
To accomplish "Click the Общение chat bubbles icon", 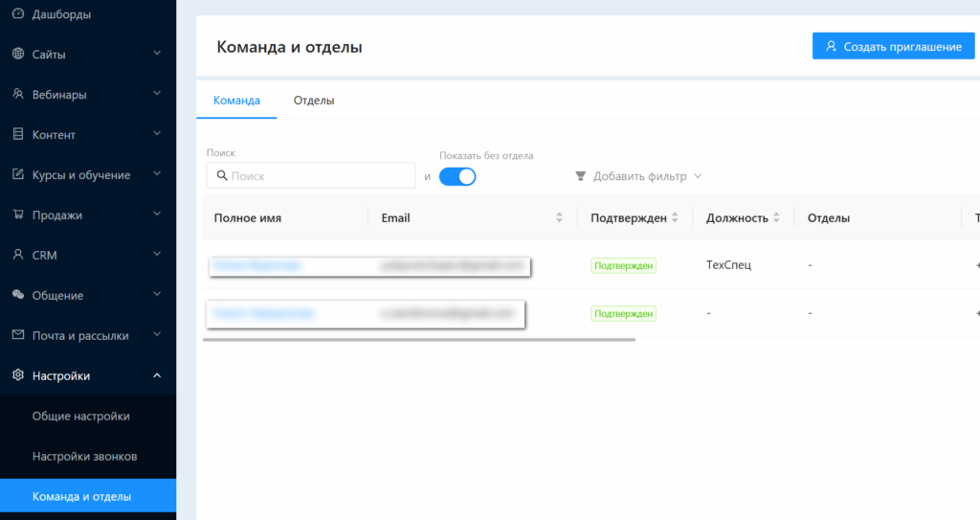I will pyautogui.click(x=17, y=295).
